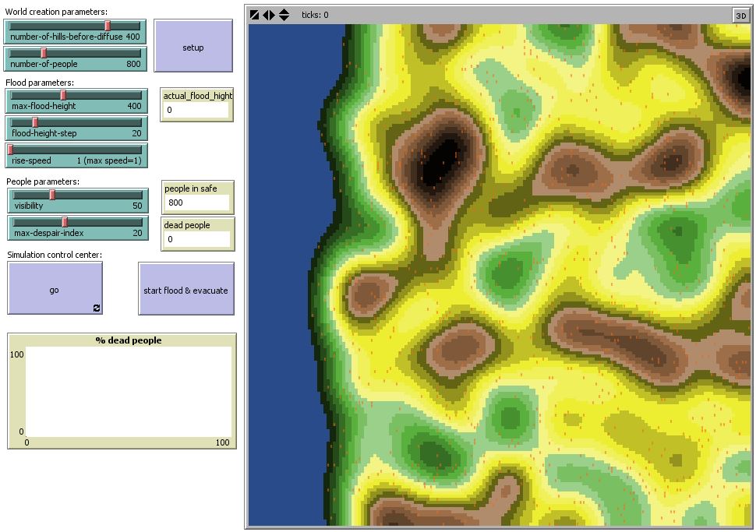Click the dead people monitor value

point(196,239)
